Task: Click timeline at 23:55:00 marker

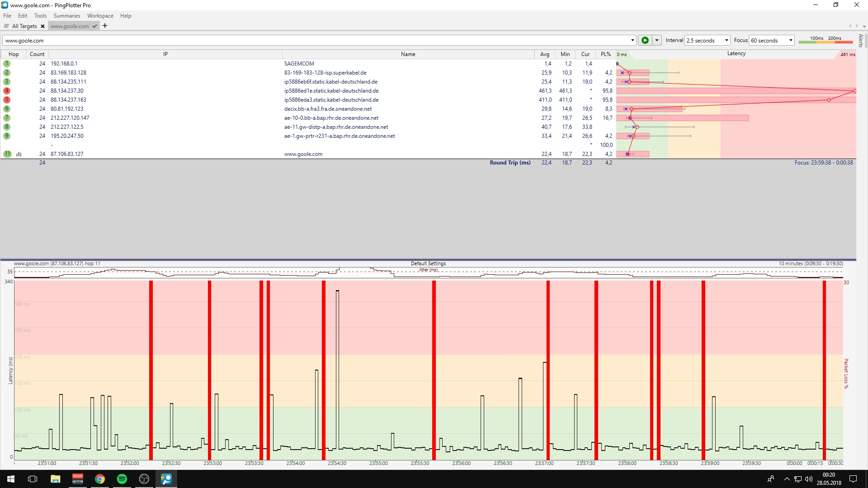Action: 378,463
